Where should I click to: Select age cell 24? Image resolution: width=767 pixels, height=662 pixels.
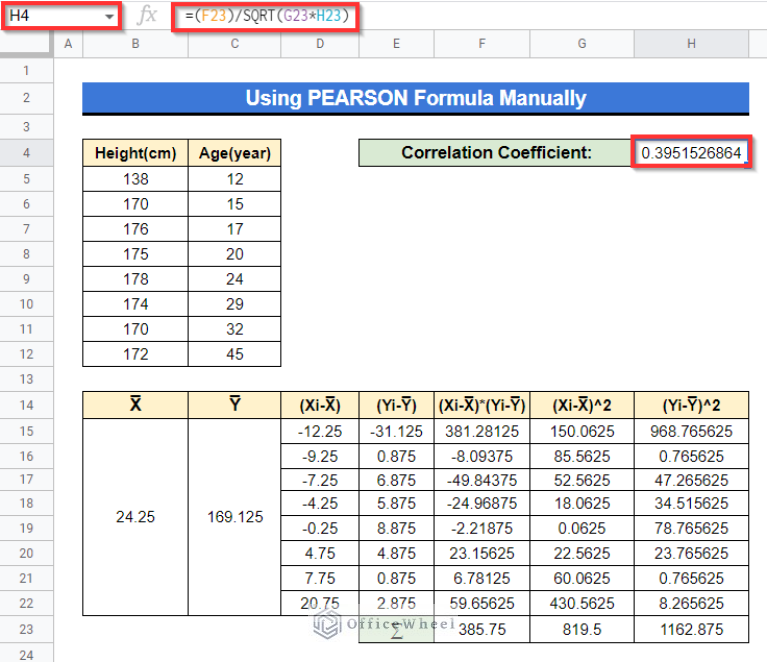click(234, 279)
